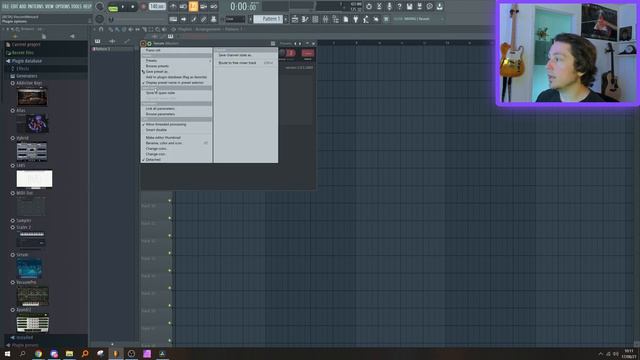Click the Play button in the transport

(x=123, y=7)
